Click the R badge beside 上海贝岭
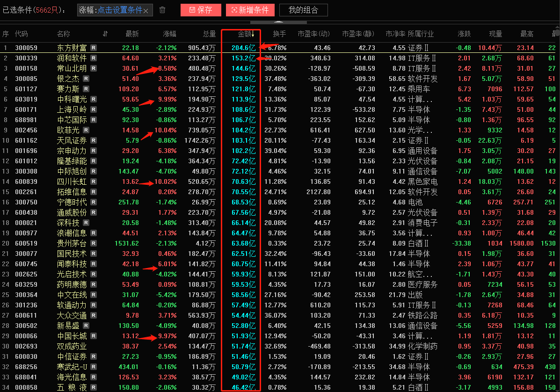 click(93, 109)
